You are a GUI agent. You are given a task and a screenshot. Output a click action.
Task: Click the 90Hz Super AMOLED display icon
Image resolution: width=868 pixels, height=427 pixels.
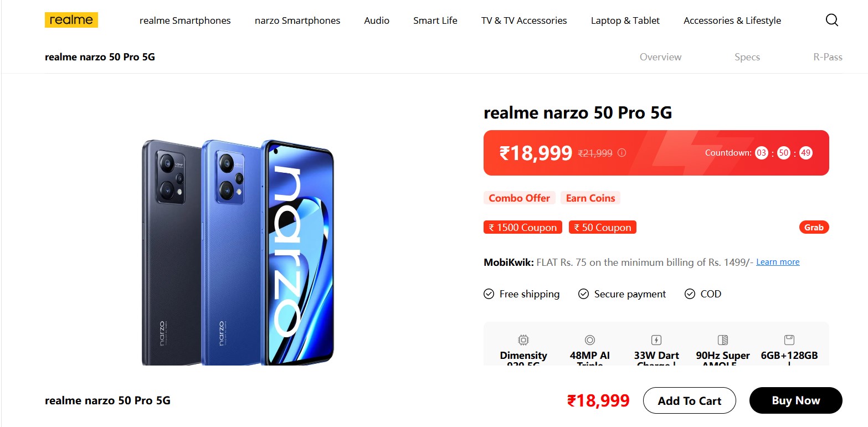(x=722, y=340)
